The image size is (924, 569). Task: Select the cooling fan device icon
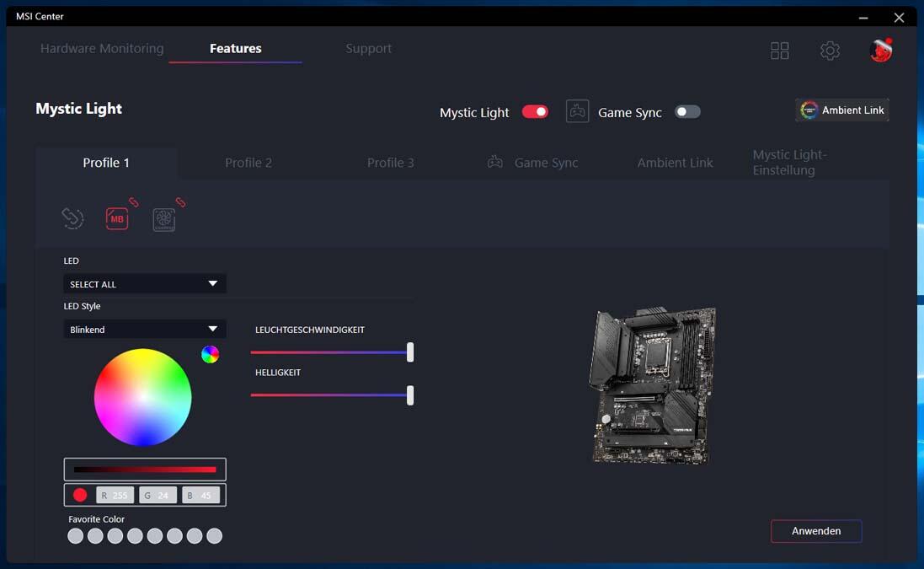(163, 219)
